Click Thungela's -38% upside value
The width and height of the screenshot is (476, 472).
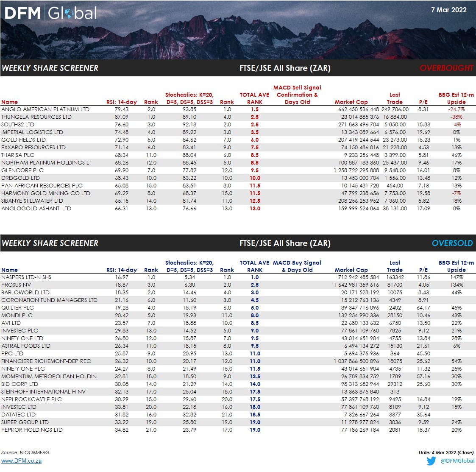click(456, 117)
